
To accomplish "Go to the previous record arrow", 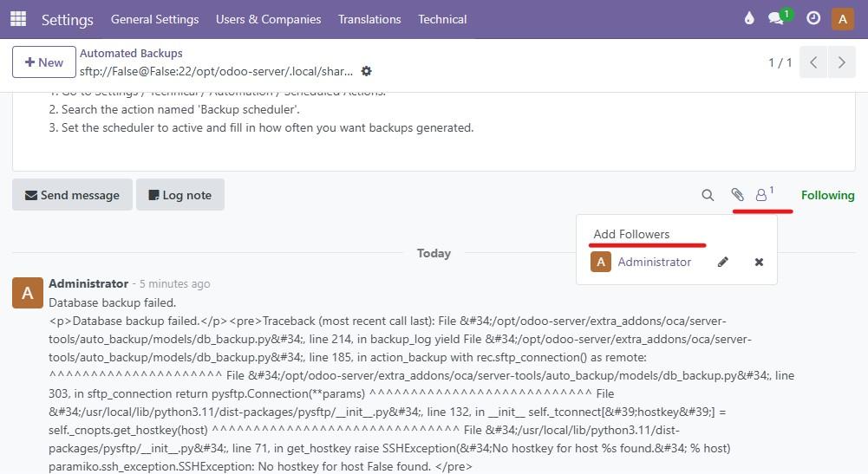I will pos(813,62).
